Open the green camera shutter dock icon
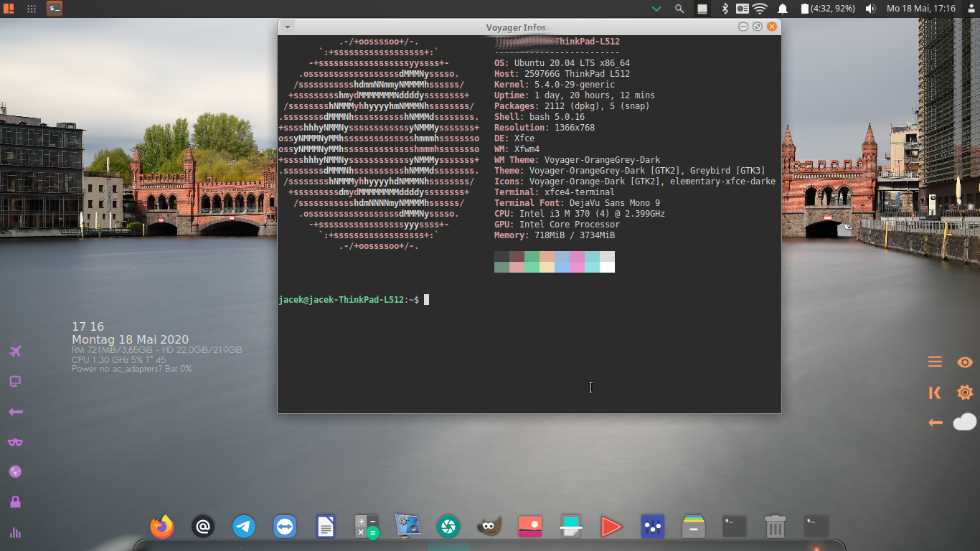This screenshot has height=551, width=980. click(448, 527)
